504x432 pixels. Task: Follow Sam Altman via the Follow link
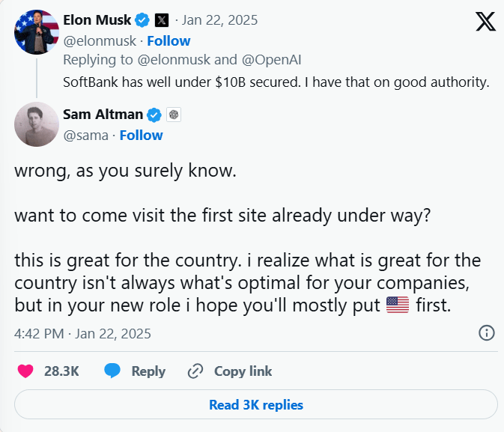coord(141,136)
